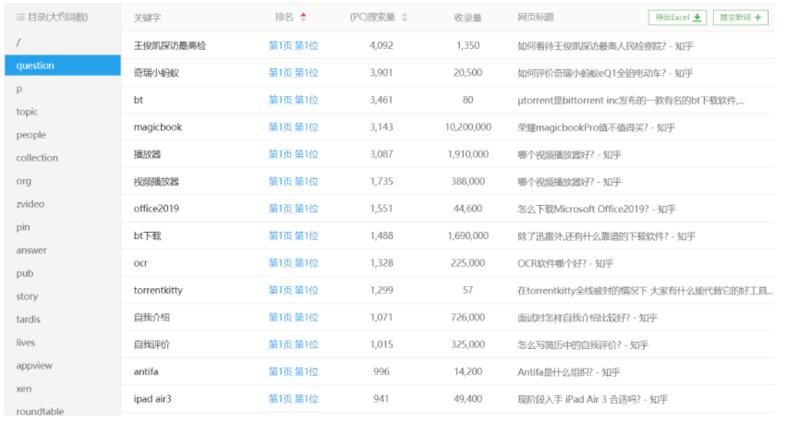Switch to the collection directory
800x422 pixels.
click(37, 157)
